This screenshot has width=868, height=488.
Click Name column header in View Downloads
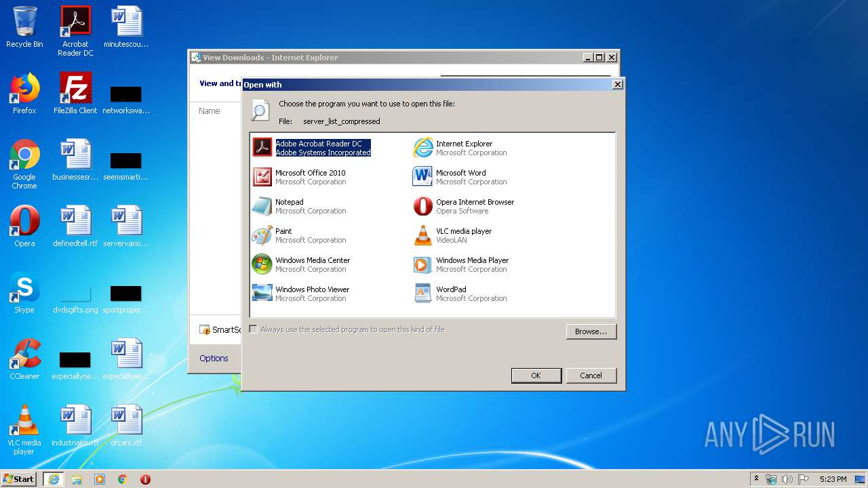tap(210, 110)
